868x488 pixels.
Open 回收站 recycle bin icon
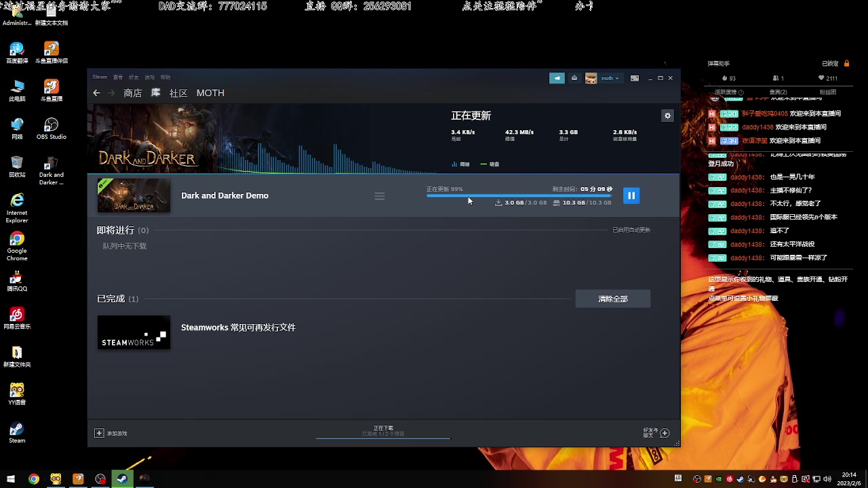[17, 167]
